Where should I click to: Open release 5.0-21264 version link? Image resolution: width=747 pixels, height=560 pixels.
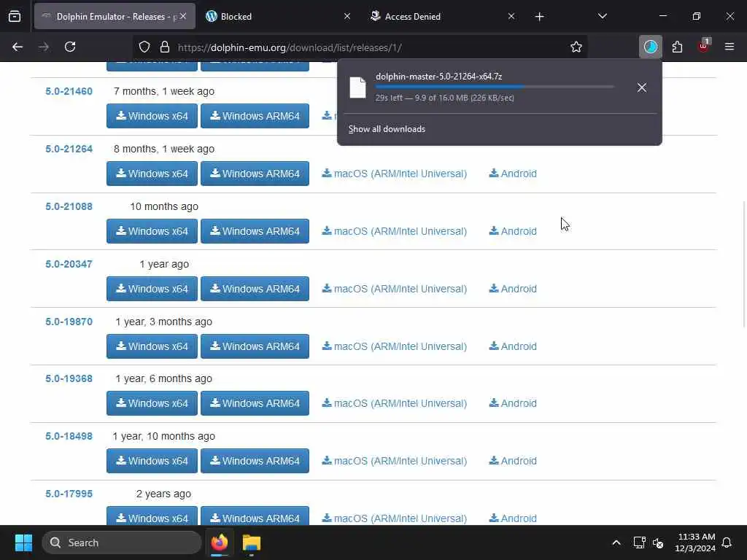[x=69, y=149]
